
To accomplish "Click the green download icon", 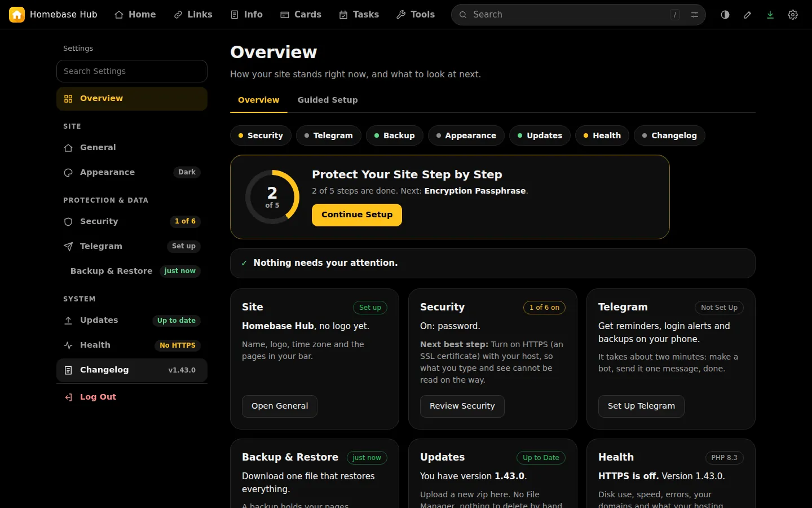I will [x=770, y=15].
